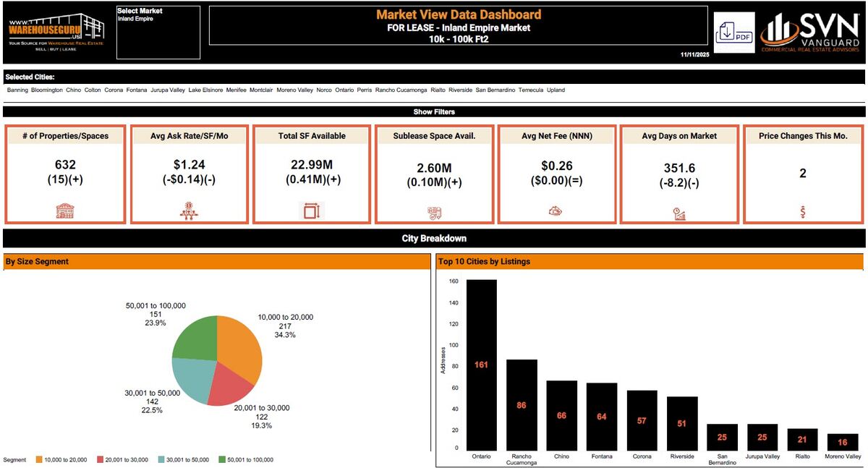Image resolution: width=868 pixels, height=468 pixels.
Task: Click the square-footage icon under Total SF Available
Action: tap(312, 211)
